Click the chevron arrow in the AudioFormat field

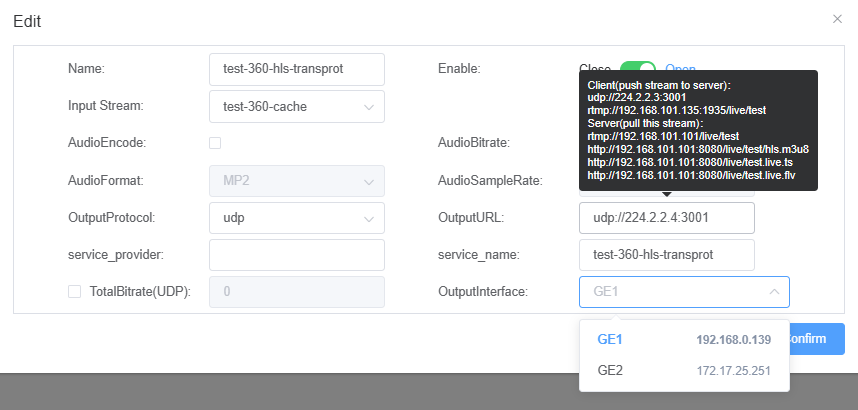[369, 181]
